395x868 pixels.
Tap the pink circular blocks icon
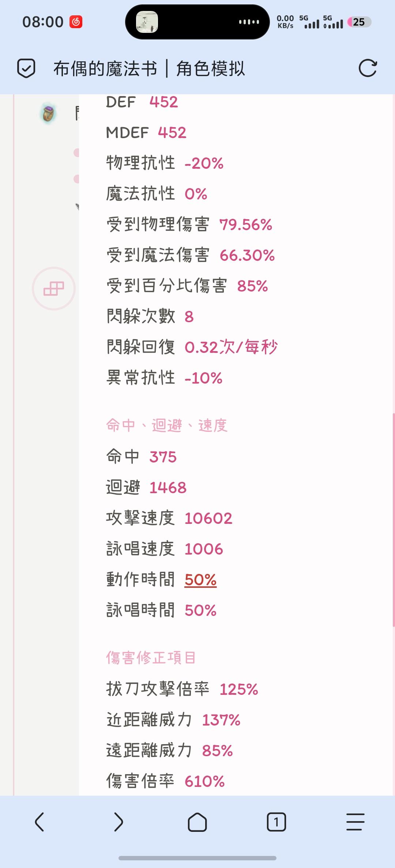point(54,289)
